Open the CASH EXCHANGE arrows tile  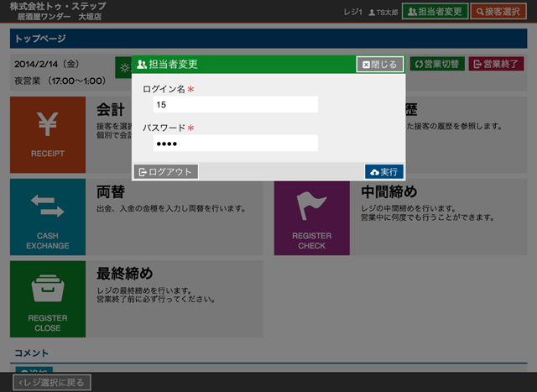(47, 216)
